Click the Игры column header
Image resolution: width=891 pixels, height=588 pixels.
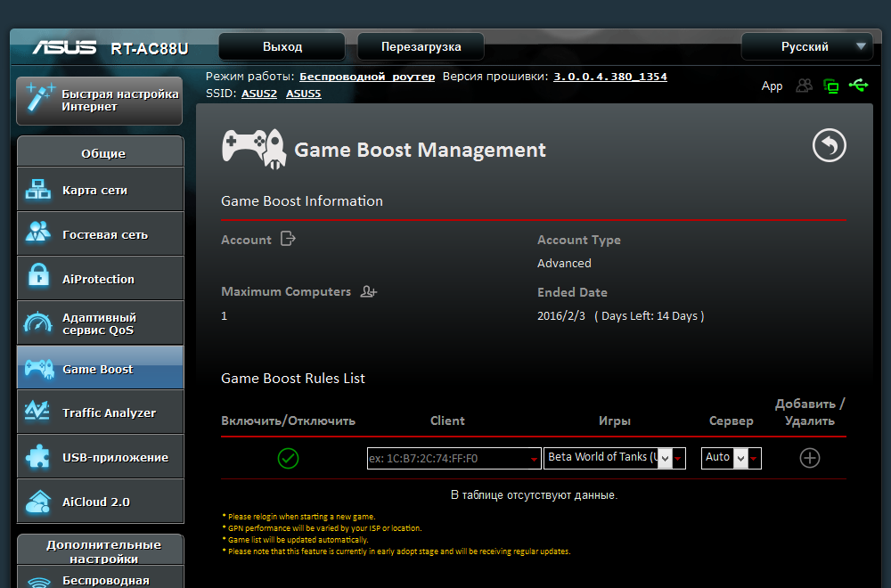614,421
